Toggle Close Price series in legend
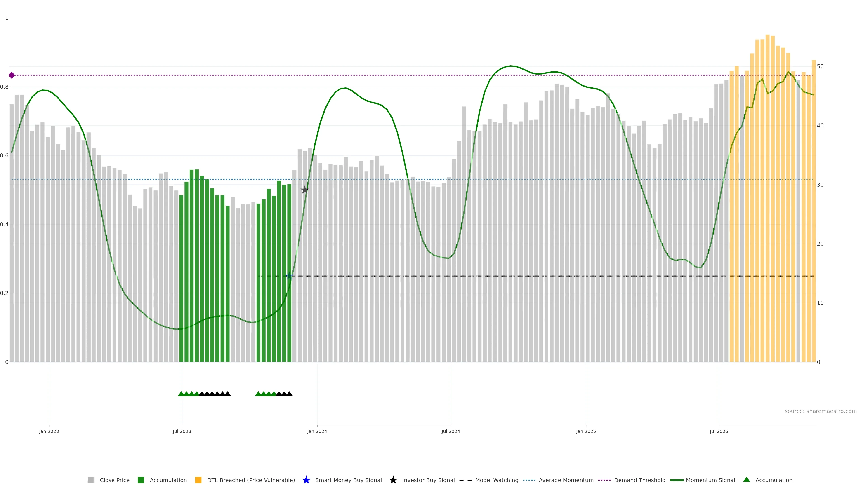The image size is (868, 488). (x=114, y=480)
